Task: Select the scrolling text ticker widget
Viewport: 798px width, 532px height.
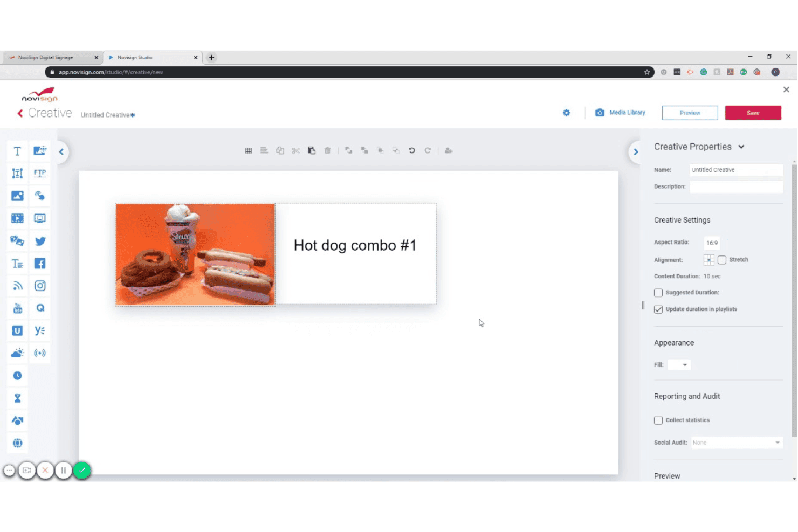Action: 17,264
